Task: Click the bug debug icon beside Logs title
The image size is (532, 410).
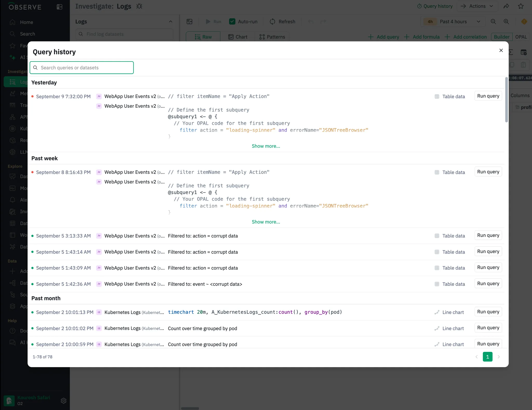Action: click(x=139, y=6)
